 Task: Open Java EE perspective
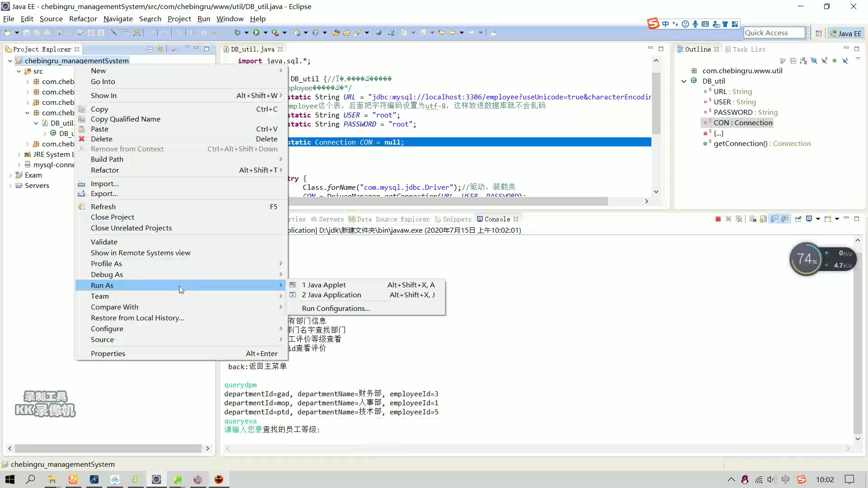pyautogui.click(x=845, y=33)
